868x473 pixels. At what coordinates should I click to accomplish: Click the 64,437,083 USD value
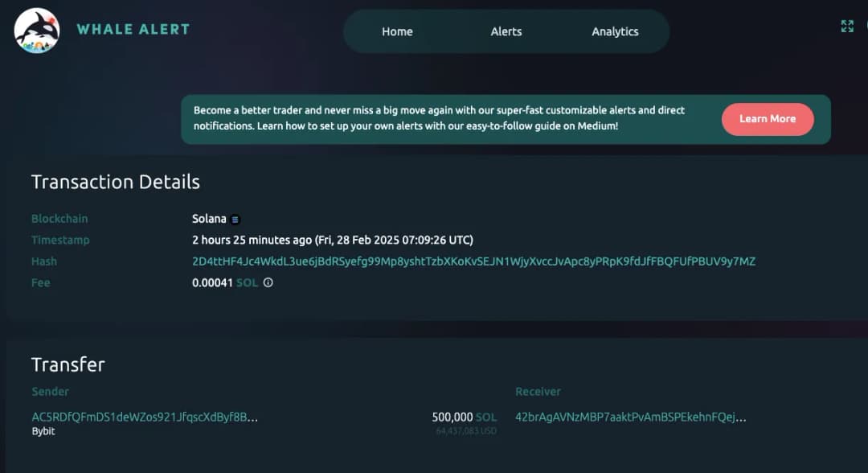tap(466, 431)
